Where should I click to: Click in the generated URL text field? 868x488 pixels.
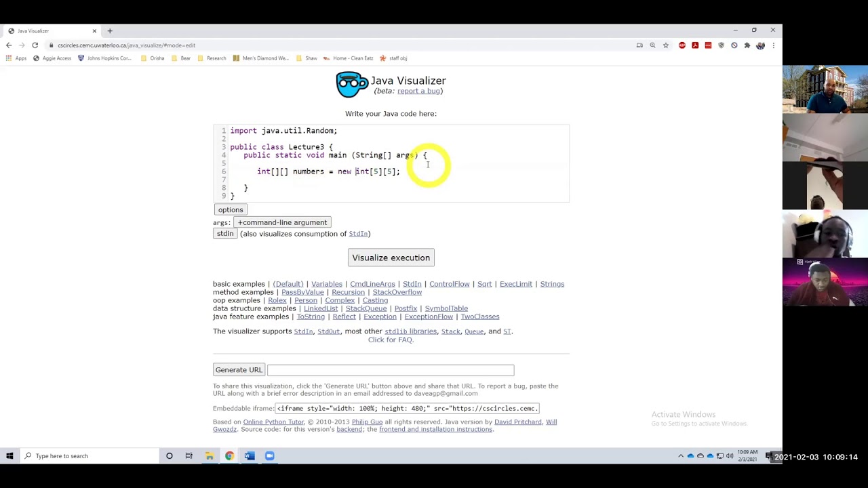click(391, 370)
